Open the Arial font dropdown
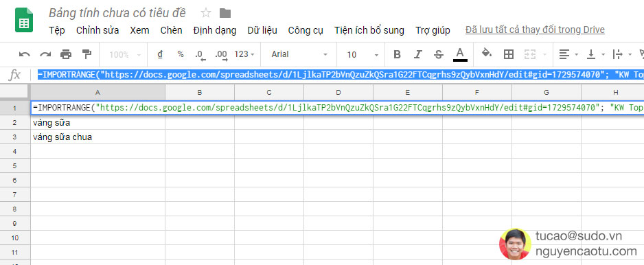644x265 pixels. pyautogui.click(x=299, y=54)
